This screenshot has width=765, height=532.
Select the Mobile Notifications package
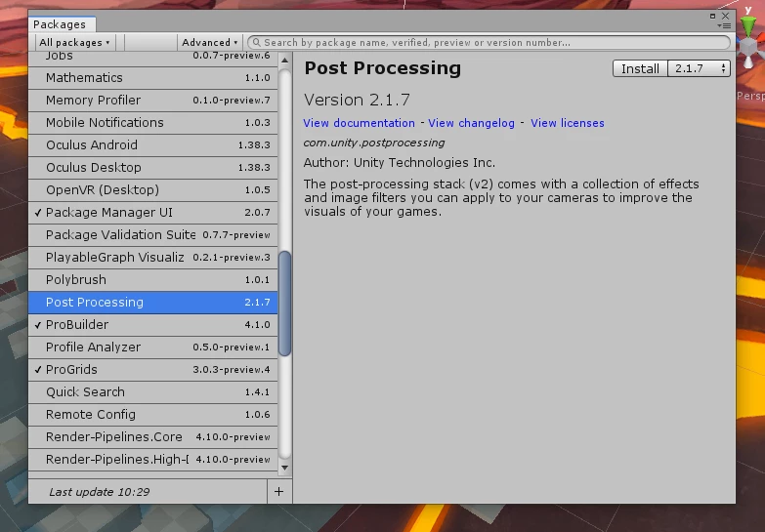[x=153, y=122]
